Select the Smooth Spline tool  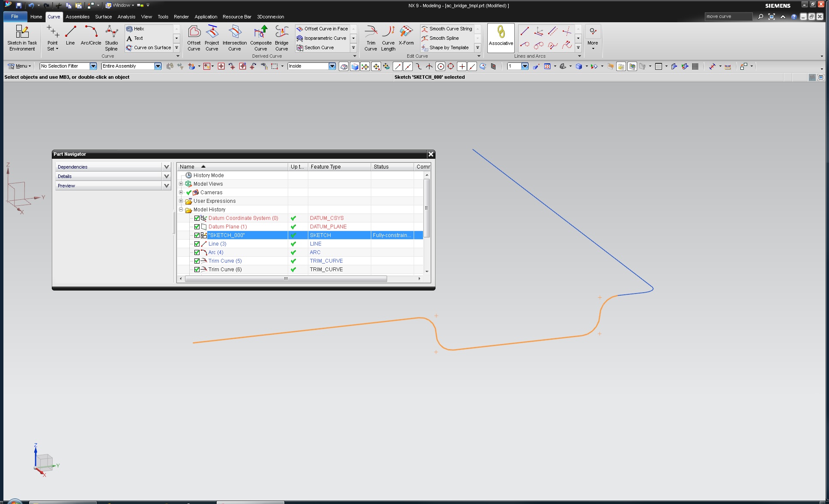coord(440,38)
